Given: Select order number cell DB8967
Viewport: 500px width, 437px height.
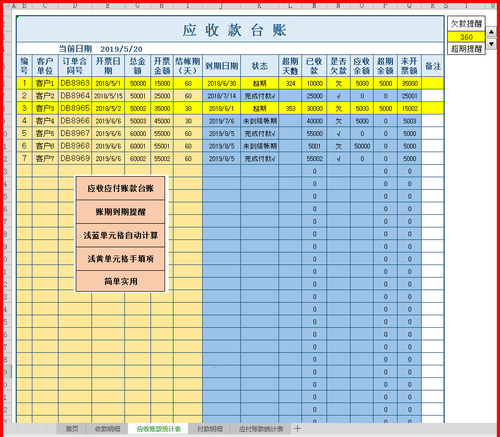Looking at the screenshot, I should click(x=75, y=133).
